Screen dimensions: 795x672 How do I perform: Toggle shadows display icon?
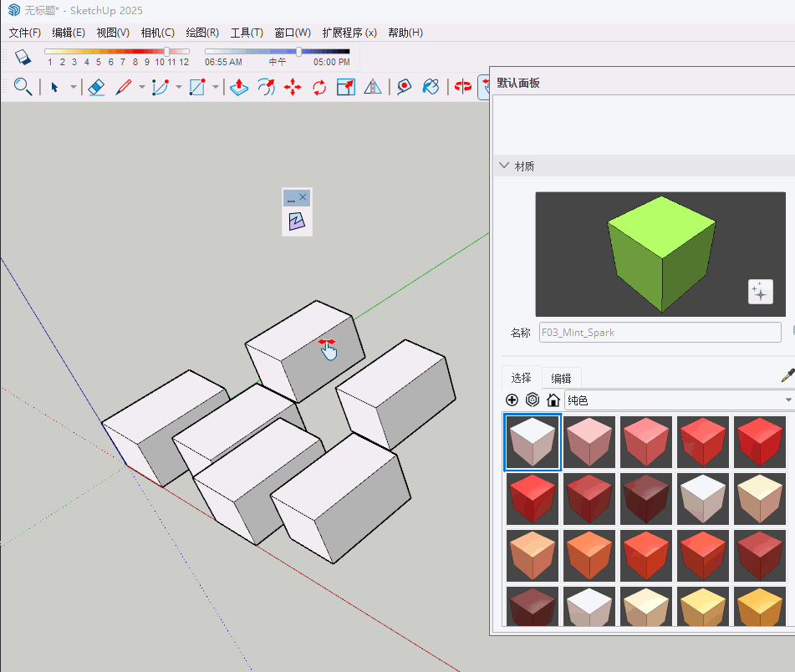23,57
